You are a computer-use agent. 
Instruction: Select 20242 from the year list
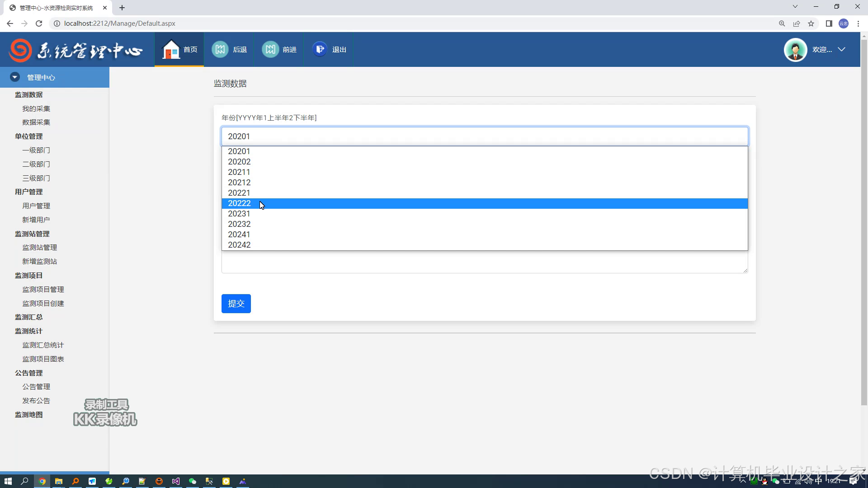tap(485, 245)
